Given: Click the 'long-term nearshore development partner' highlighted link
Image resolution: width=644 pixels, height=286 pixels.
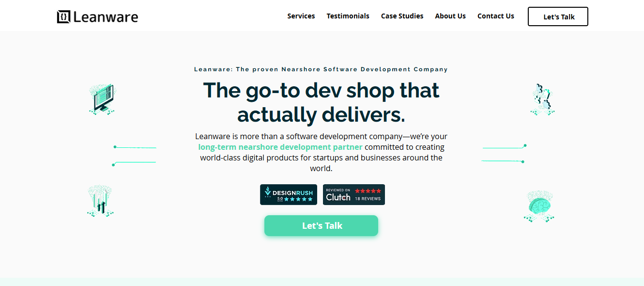Looking at the screenshot, I should [280, 147].
